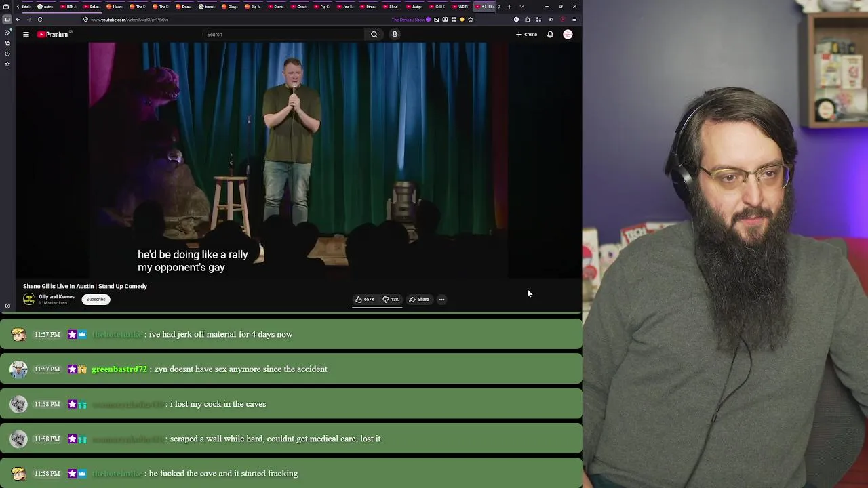The image size is (868, 488).
Task: Open sidebar bookmarks star icon
Action: (x=7, y=64)
